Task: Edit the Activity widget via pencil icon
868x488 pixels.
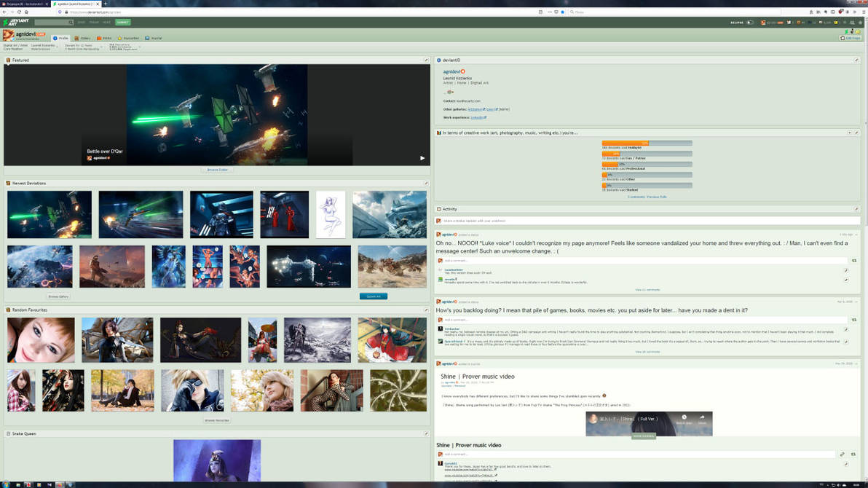Action: pos(856,209)
